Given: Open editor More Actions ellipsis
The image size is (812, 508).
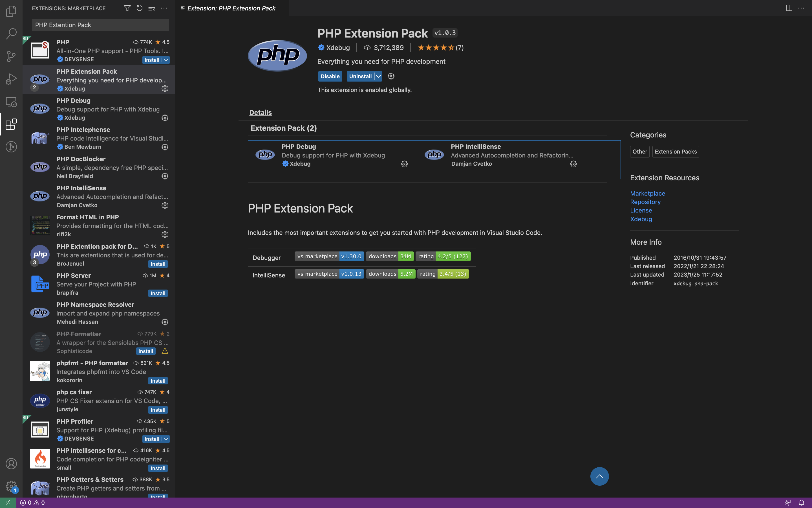Looking at the screenshot, I should [x=801, y=8].
